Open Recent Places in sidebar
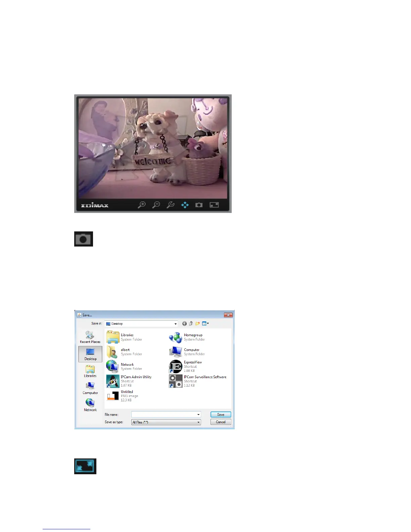The image size is (411, 532). 90,337
